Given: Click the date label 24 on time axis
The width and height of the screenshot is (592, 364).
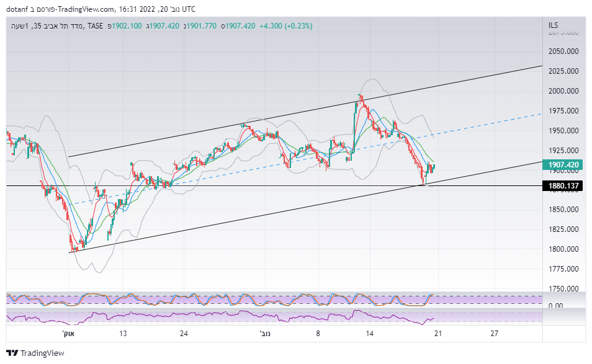Looking at the screenshot, I should (x=184, y=334).
